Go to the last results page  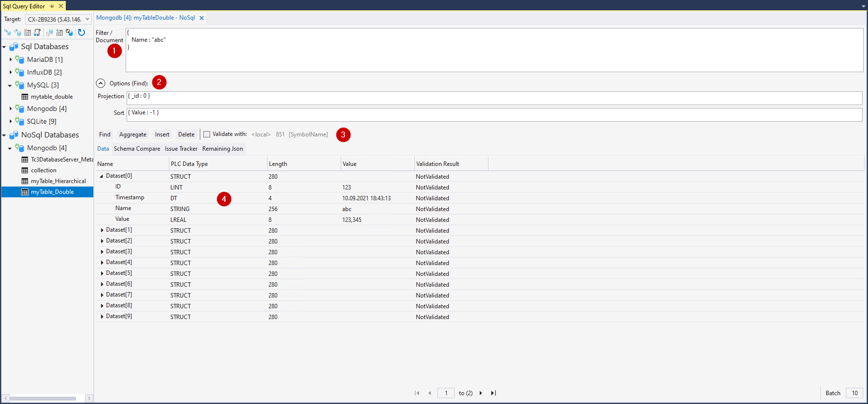coord(493,393)
